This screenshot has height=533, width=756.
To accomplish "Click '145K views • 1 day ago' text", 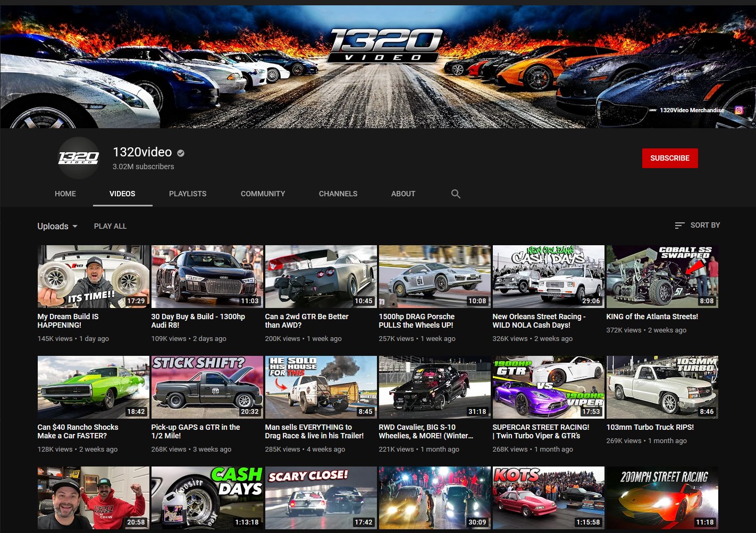I will (x=73, y=338).
